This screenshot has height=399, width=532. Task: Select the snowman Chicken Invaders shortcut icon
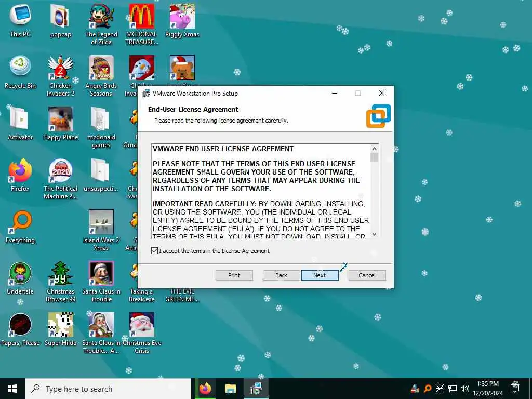pos(142,68)
